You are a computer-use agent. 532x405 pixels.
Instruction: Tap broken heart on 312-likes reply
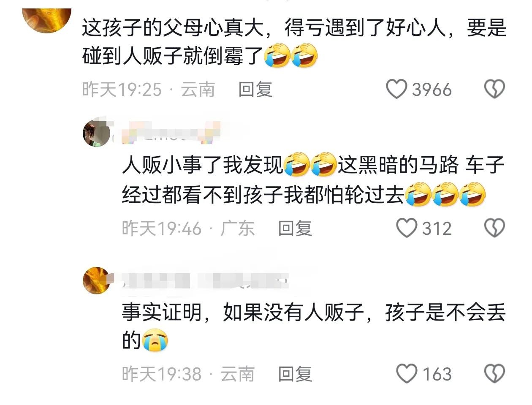[494, 228]
